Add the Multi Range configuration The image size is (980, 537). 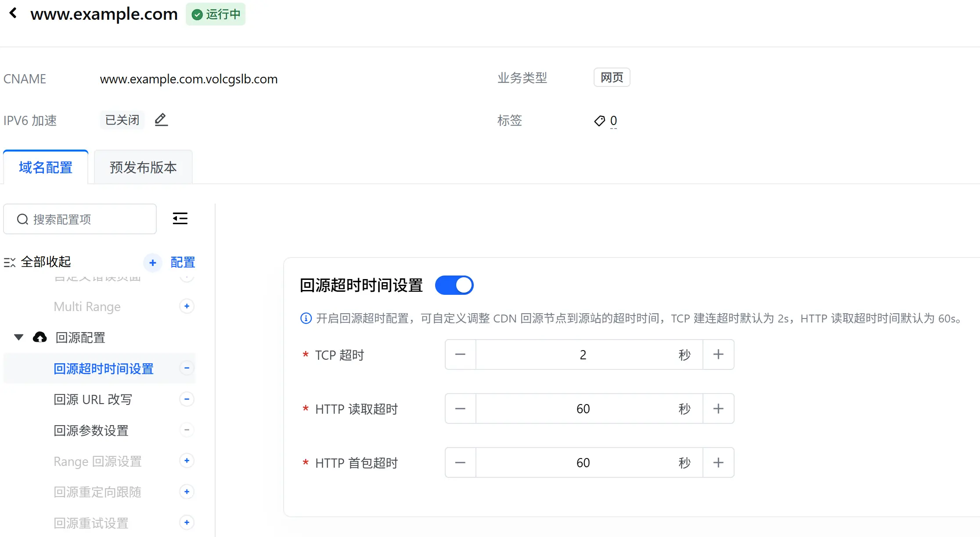point(187,306)
